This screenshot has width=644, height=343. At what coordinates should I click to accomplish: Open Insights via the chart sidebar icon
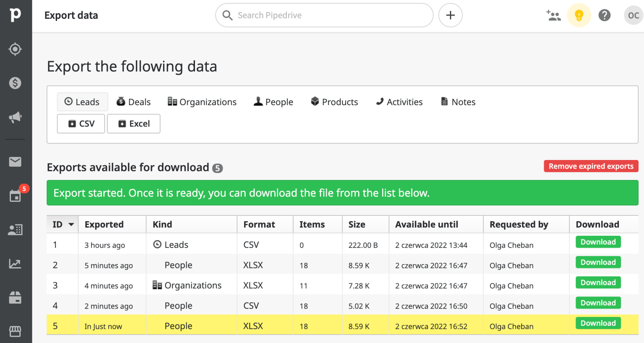[x=15, y=263]
